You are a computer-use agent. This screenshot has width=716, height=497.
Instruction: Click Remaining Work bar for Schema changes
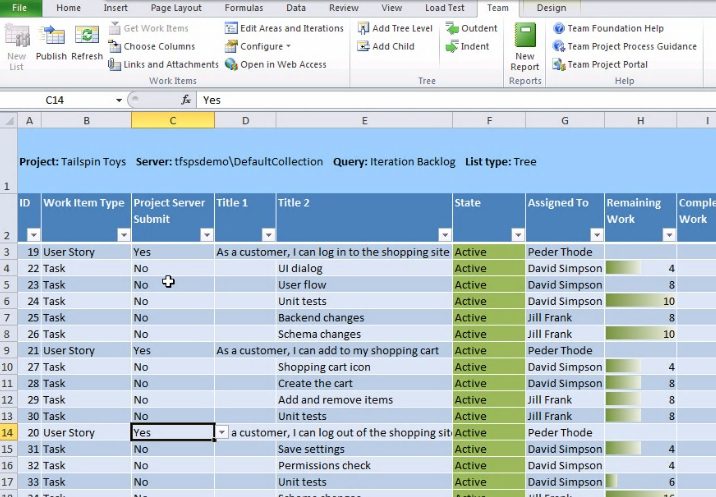click(x=640, y=334)
